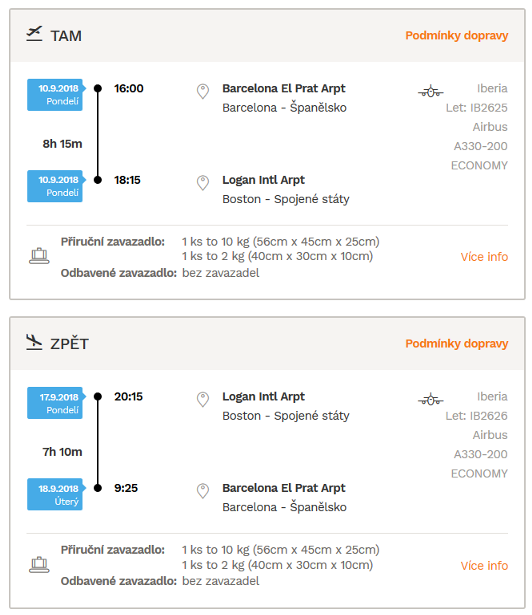Click the luggage icon in the ZPĚT section

click(39, 565)
